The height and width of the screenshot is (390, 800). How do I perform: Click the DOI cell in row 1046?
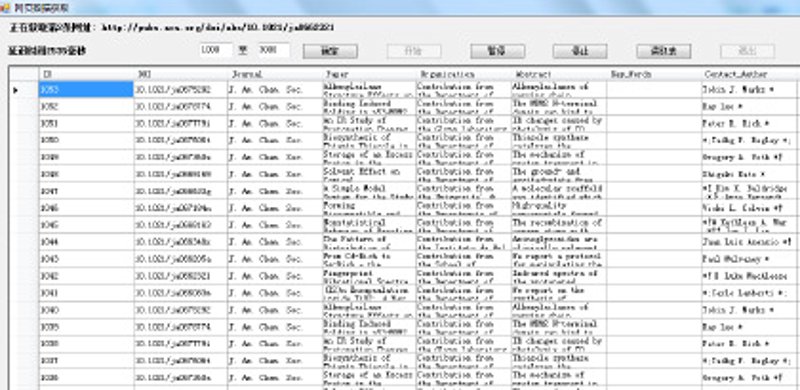[181, 208]
